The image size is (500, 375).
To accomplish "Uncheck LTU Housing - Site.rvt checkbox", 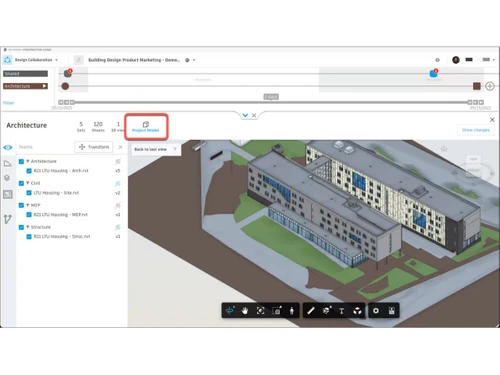I will [29, 193].
